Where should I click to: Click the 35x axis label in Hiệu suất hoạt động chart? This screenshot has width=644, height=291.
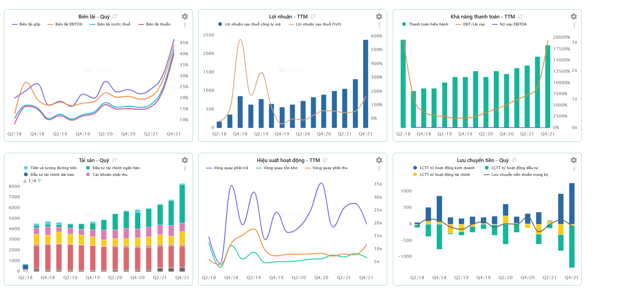(378, 184)
